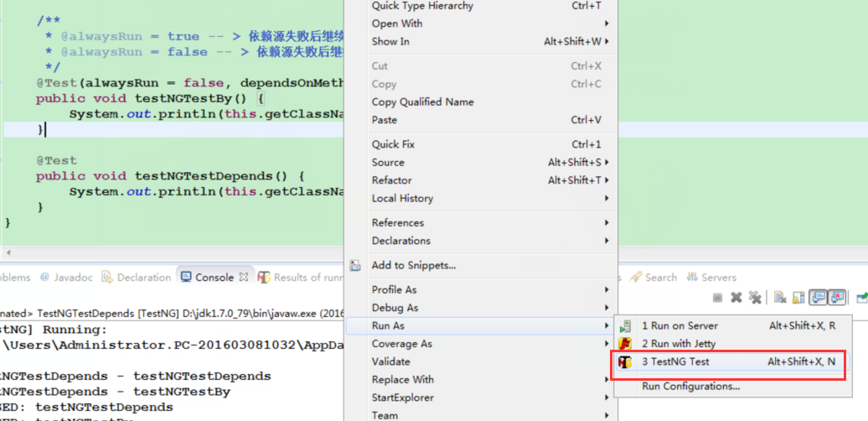
Task: Toggle Show Console When Standard Out Changes
Action: 818,298
